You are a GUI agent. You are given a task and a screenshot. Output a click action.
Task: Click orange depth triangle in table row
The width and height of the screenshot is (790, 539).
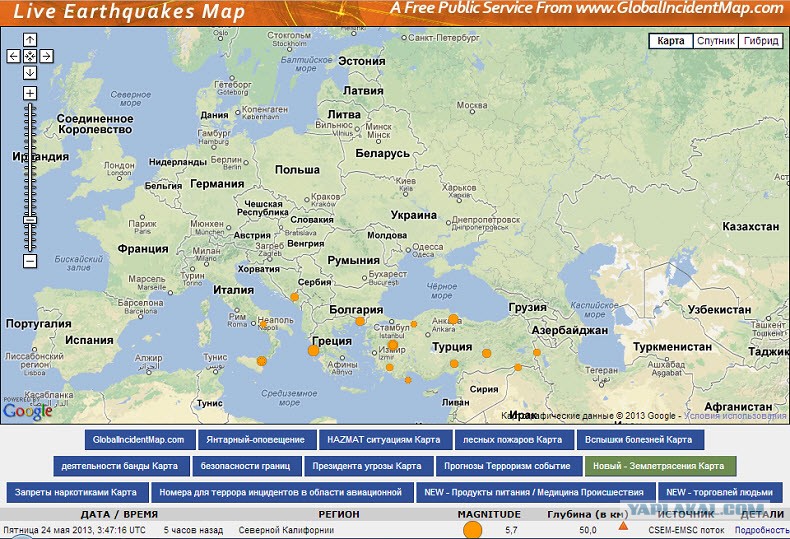click(623, 526)
